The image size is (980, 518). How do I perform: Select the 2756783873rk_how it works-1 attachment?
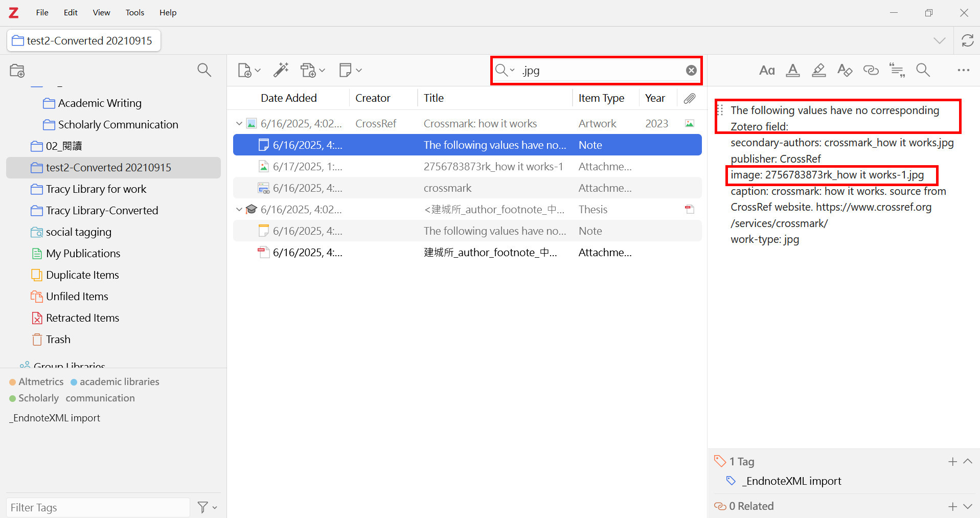coord(467,167)
